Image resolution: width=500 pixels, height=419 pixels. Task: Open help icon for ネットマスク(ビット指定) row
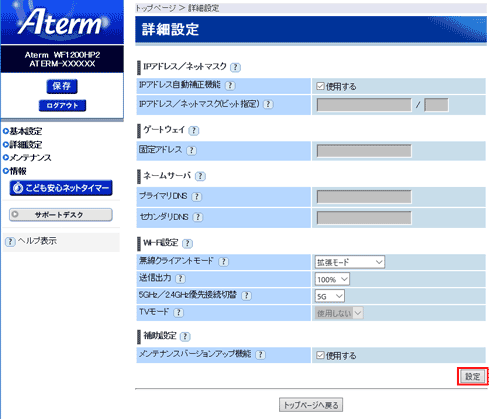pos(268,104)
